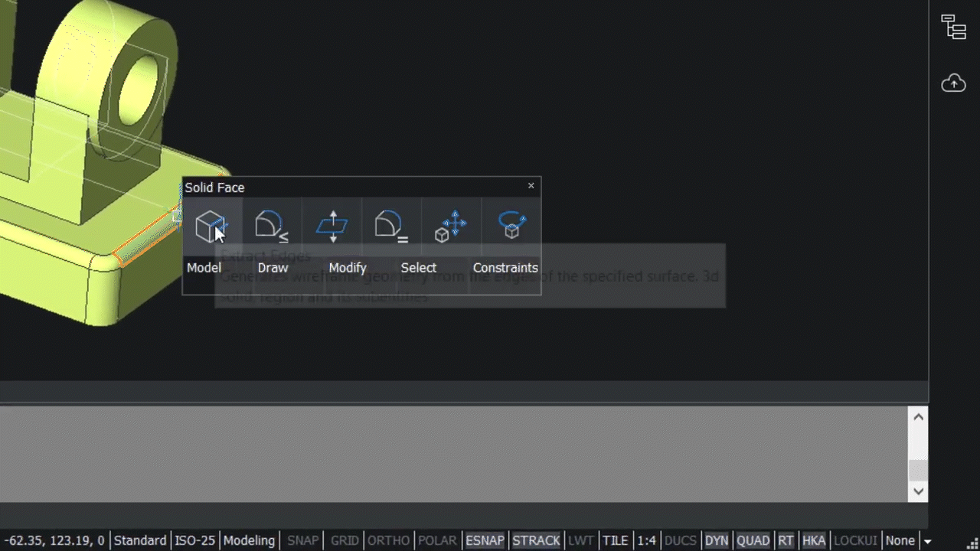Click the plane offset icon with vertical arrows

tap(332, 224)
